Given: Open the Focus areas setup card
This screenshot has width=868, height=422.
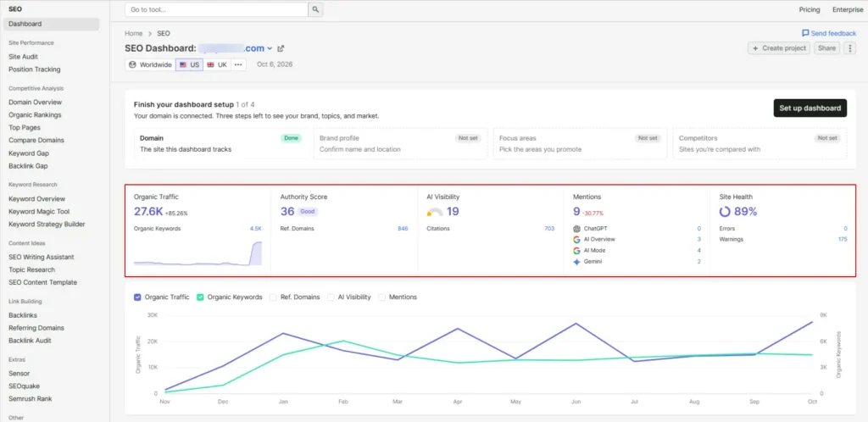Looking at the screenshot, I should point(580,144).
